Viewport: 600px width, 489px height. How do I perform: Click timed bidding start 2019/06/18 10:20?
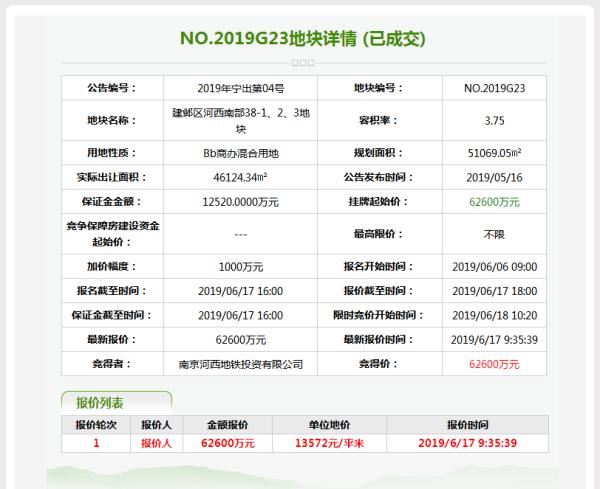(x=494, y=316)
